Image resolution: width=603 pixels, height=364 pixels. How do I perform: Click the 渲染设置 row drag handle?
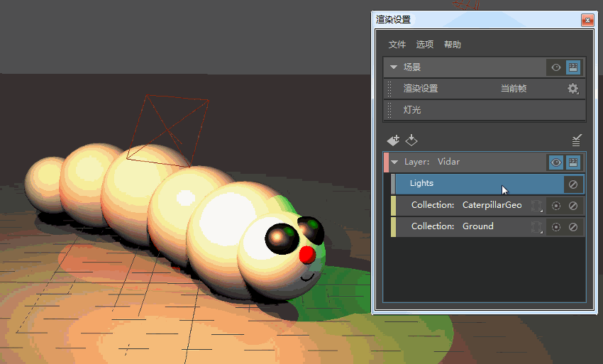click(x=389, y=89)
